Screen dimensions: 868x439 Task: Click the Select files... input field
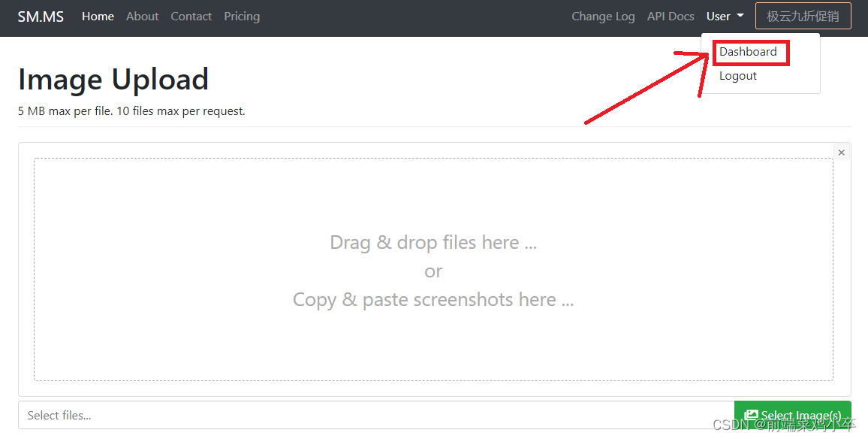click(376, 415)
